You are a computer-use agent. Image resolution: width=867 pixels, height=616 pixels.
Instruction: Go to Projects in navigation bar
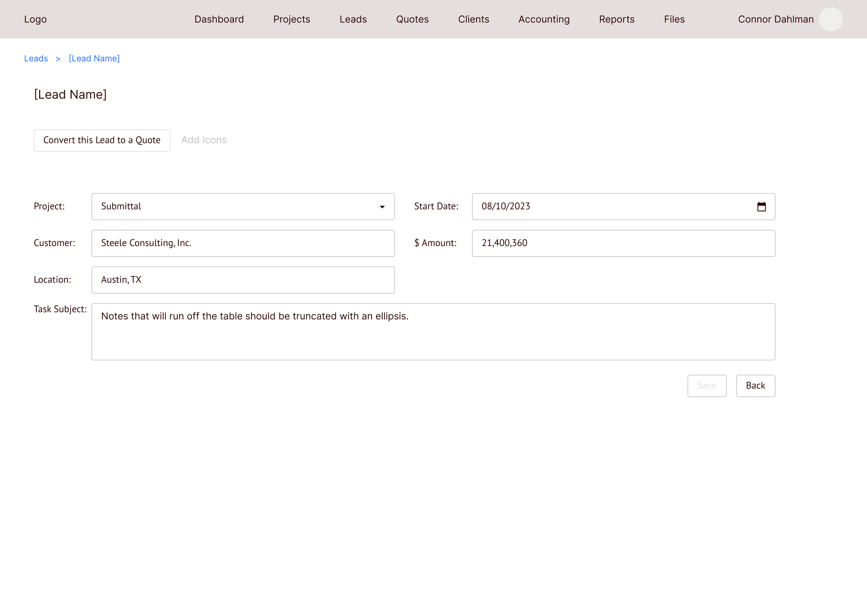point(291,19)
